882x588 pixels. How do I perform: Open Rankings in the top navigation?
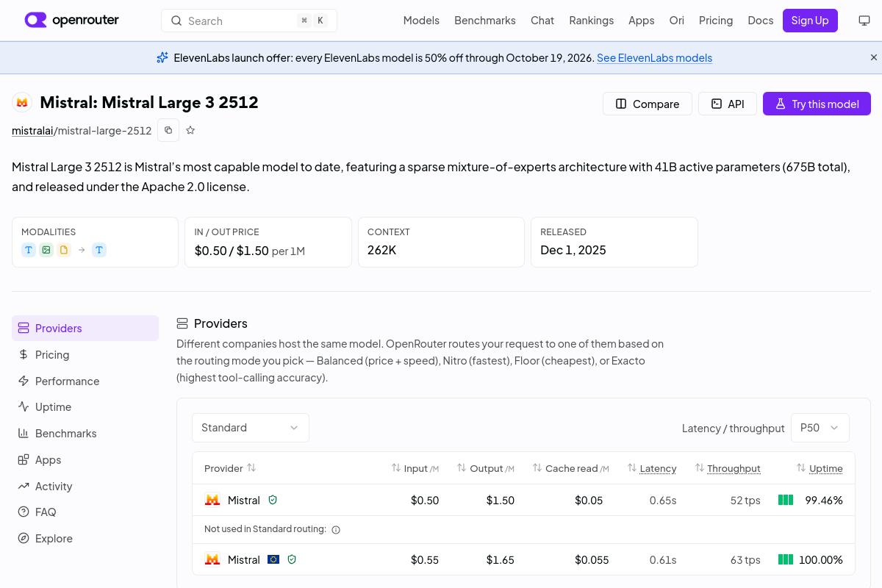pyautogui.click(x=591, y=21)
